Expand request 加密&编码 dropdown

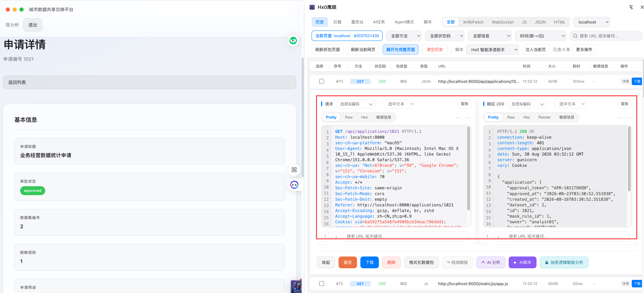click(x=356, y=104)
